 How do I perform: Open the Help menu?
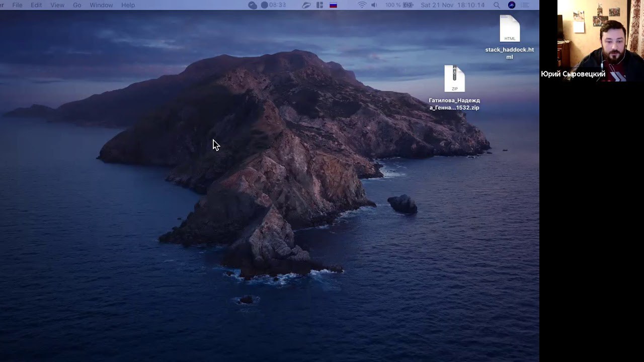coord(128,5)
